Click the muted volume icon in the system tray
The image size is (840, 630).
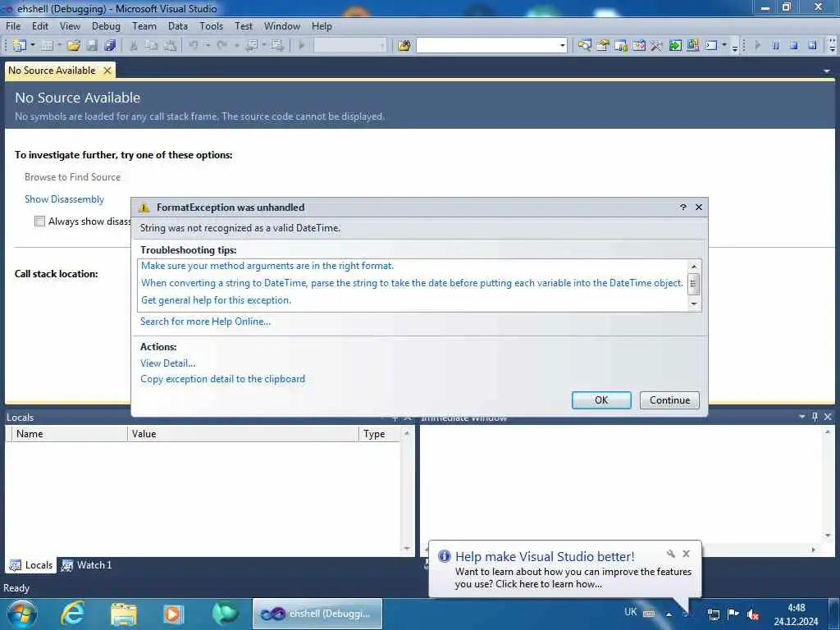753,614
